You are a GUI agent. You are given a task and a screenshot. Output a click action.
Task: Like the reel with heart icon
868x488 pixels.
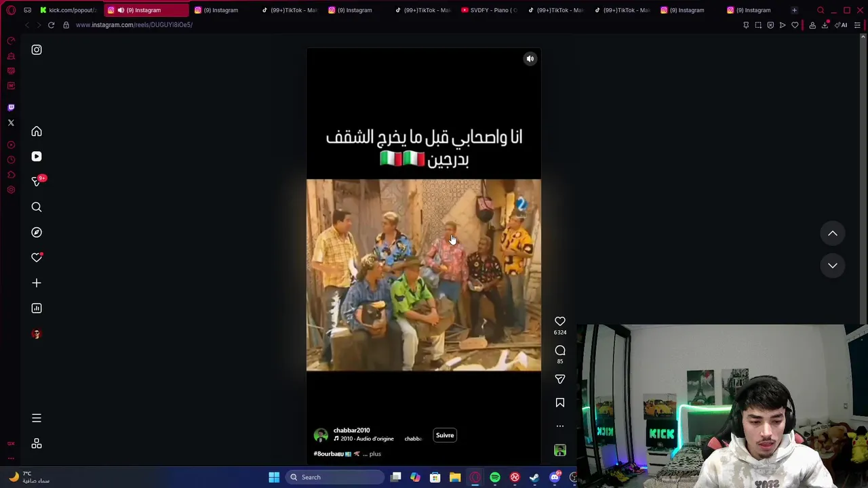pyautogui.click(x=560, y=321)
